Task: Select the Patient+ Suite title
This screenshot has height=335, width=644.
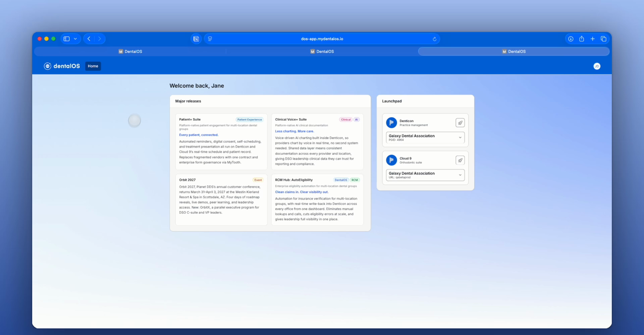Action: coord(190,119)
